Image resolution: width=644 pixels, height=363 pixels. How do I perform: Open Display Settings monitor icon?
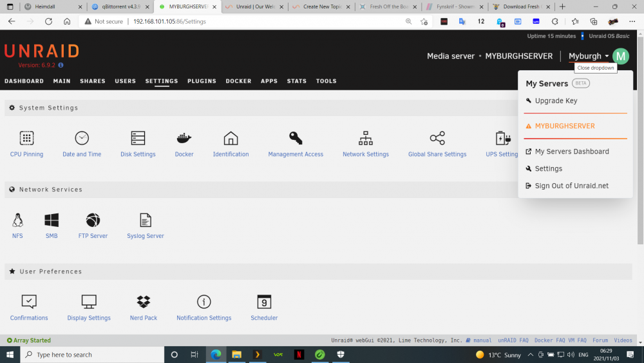click(x=89, y=302)
